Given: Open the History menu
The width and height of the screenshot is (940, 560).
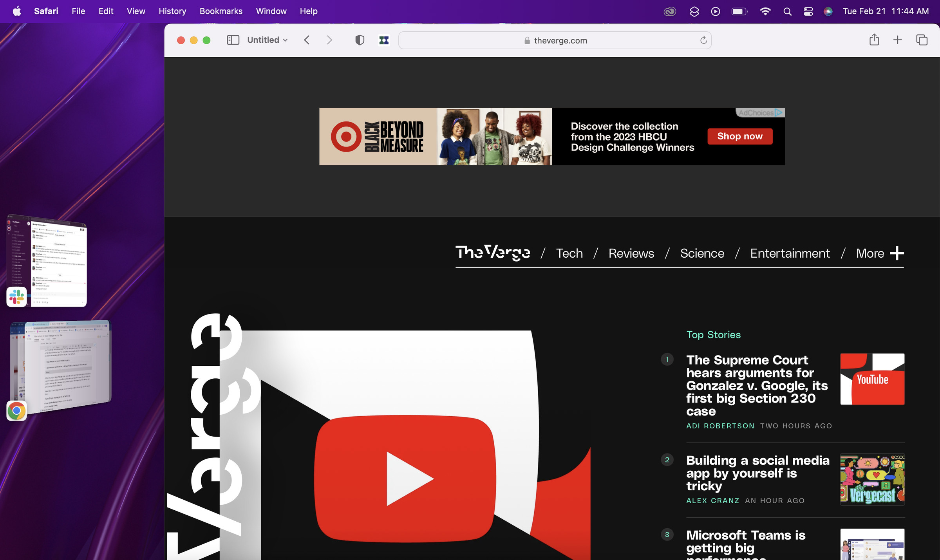Looking at the screenshot, I should [x=172, y=11].
